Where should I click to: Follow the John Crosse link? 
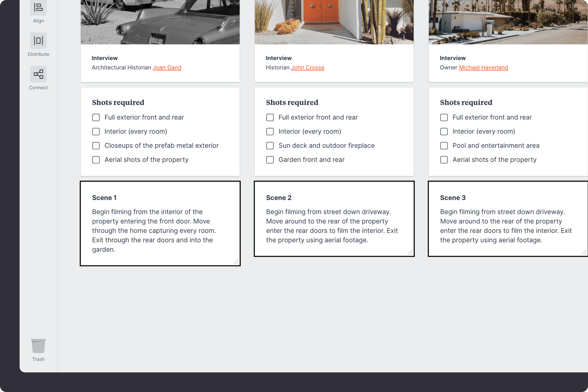[308, 67]
